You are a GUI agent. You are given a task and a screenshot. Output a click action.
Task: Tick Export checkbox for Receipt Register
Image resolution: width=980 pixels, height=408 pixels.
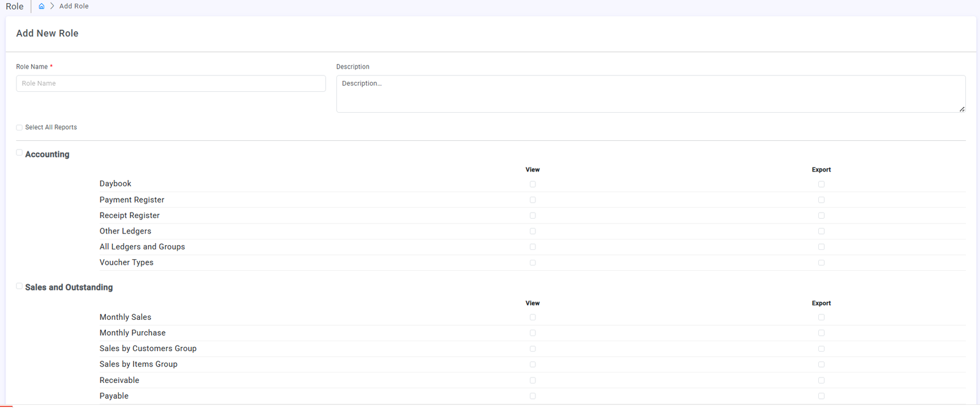point(821,216)
